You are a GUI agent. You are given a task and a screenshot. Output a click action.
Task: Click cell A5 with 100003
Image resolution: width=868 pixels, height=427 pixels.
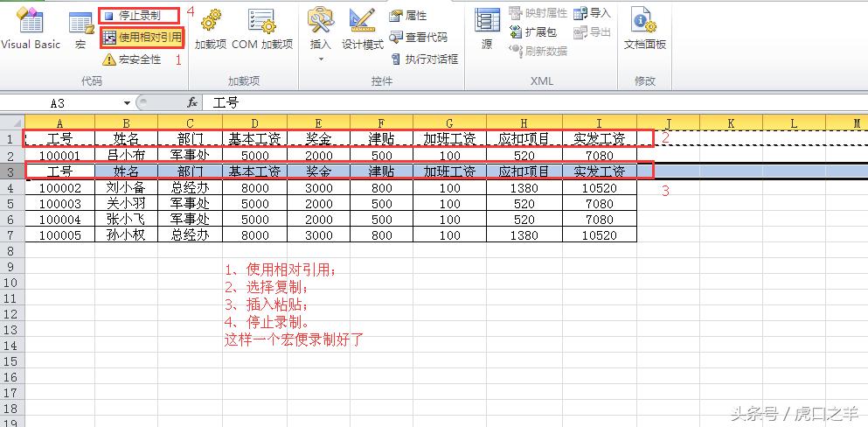click(59, 204)
